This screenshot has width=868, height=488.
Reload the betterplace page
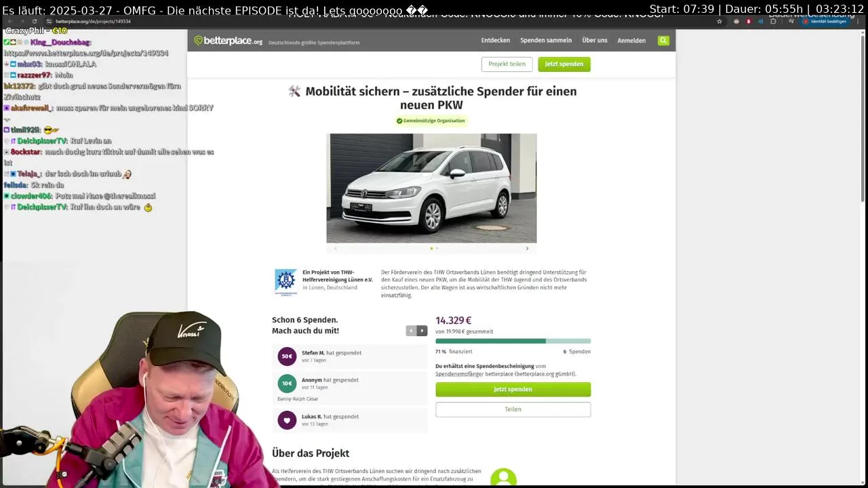34,21
